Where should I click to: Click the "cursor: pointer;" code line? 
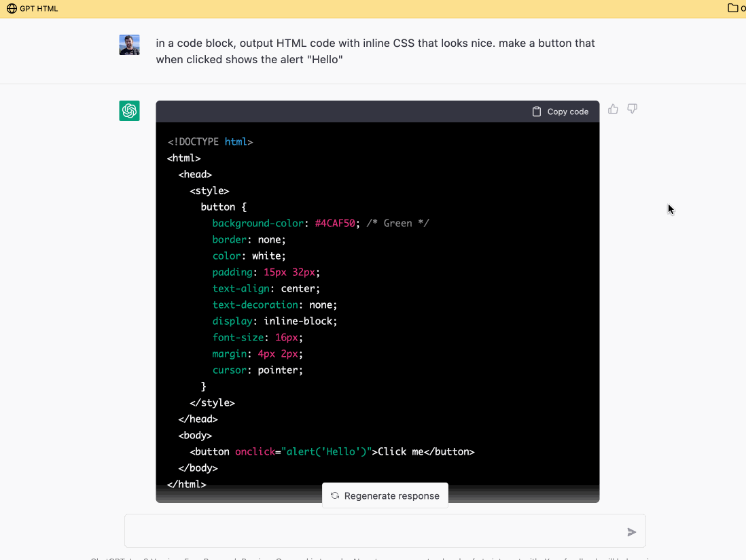[x=257, y=370]
